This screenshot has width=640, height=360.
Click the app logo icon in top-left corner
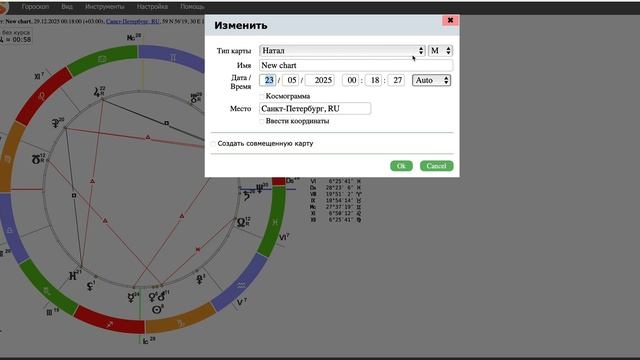click(x=3, y=7)
